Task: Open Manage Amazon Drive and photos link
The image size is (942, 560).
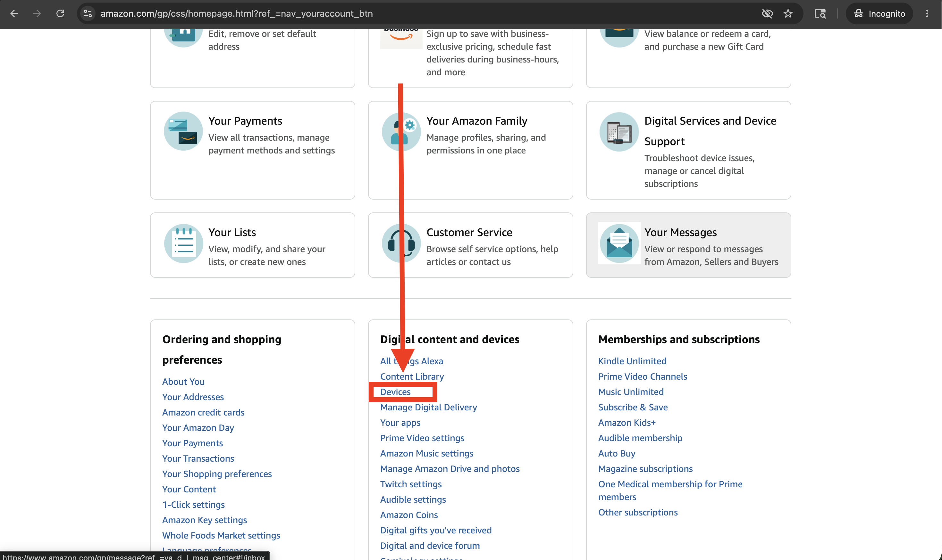Action: (x=450, y=469)
